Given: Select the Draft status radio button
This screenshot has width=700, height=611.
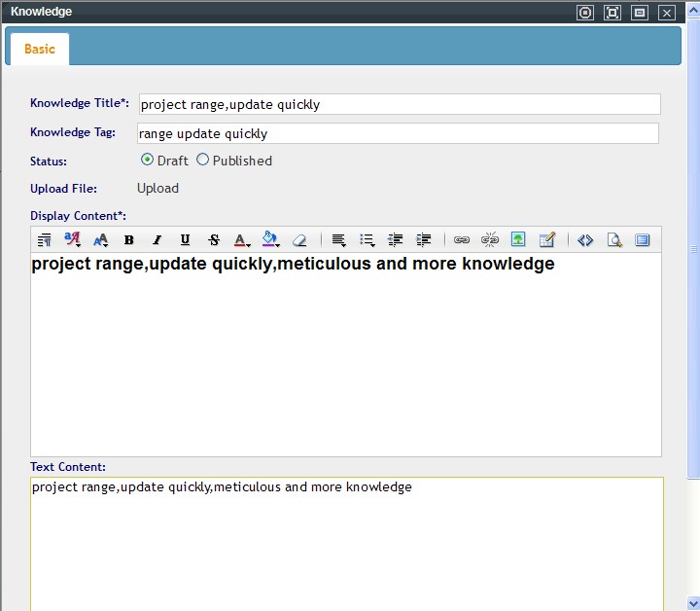Looking at the screenshot, I should pyautogui.click(x=147, y=160).
